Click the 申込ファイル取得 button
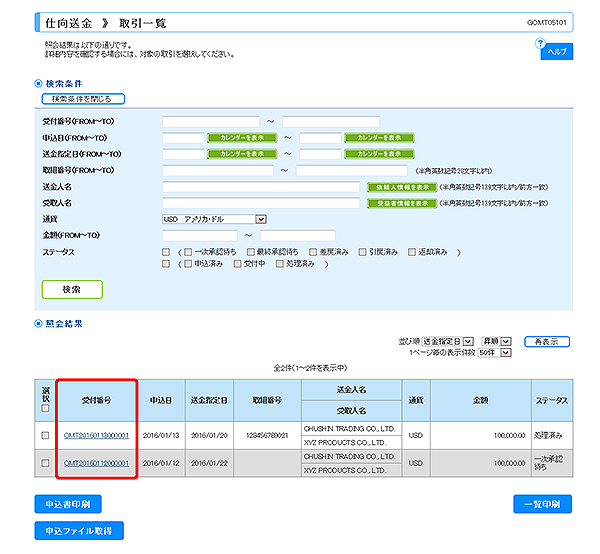Image resolution: width=600 pixels, height=554 pixels. pos(78,529)
